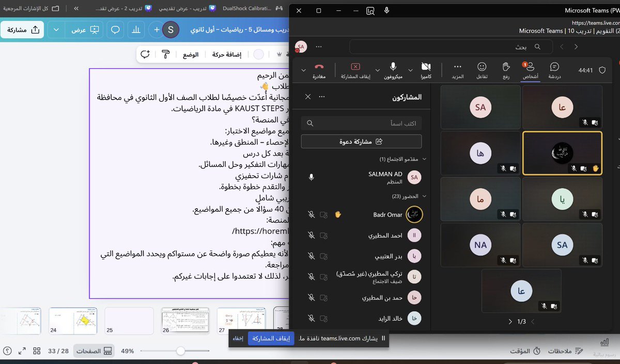This screenshot has height=364, width=620.
Task: Click the رفع raise-hand icon
Action: point(506,68)
